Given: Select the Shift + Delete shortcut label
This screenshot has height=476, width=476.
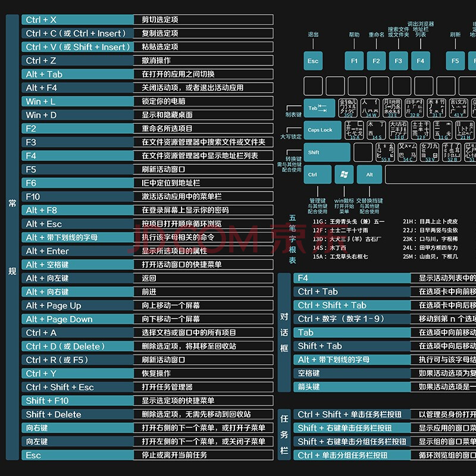Looking at the screenshot, I should pyautogui.click(x=77, y=414).
